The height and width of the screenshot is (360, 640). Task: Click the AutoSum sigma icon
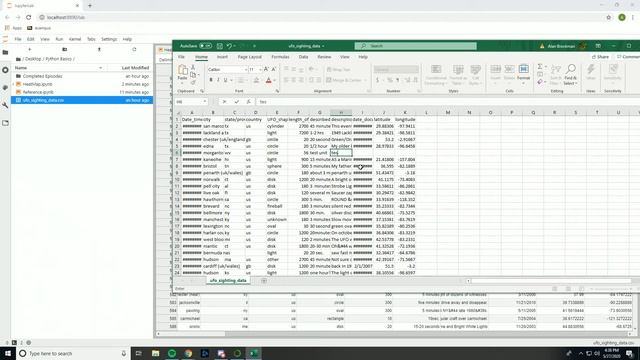(x=540, y=67)
